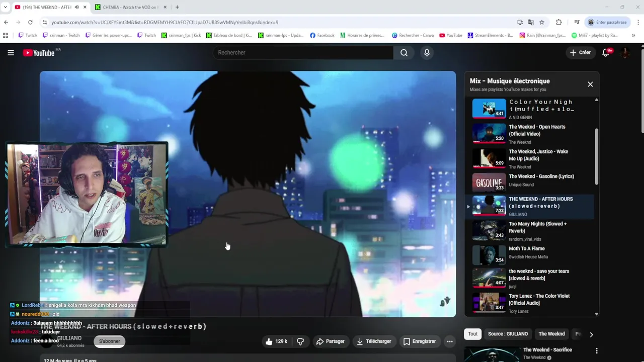
Task: Start voice search with the microphone
Action: 427,53
